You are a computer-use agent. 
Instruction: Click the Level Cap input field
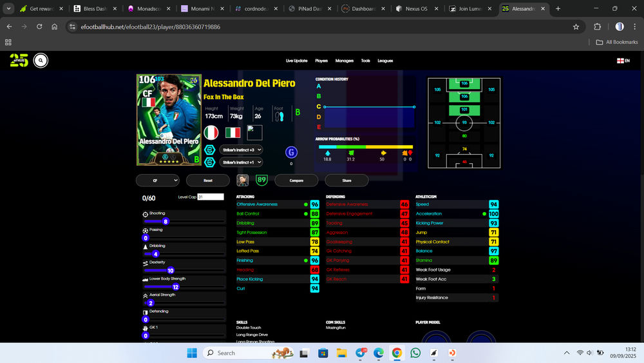(211, 197)
